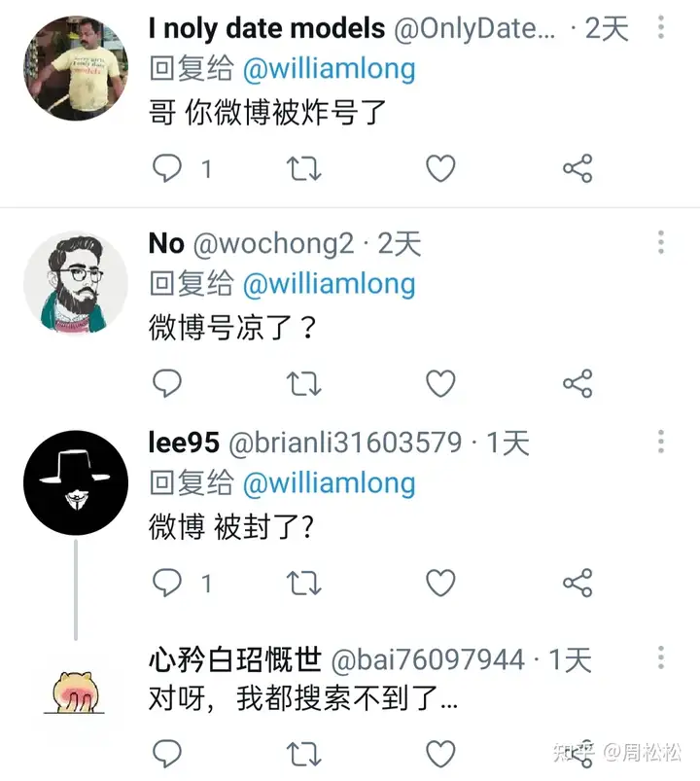700x781 pixels.
Task: View I noly date models profile picture
Action: click(x=76, y=68)
